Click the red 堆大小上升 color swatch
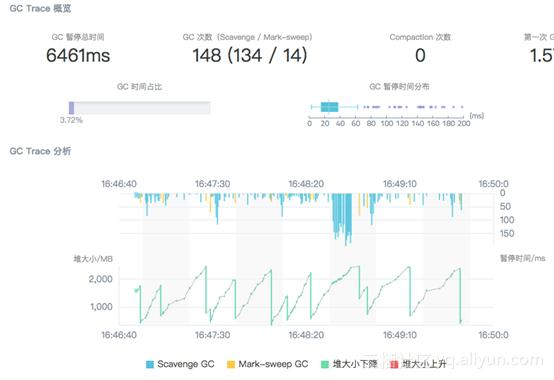The width and height of the screenshot is (554, 380). 394,364
